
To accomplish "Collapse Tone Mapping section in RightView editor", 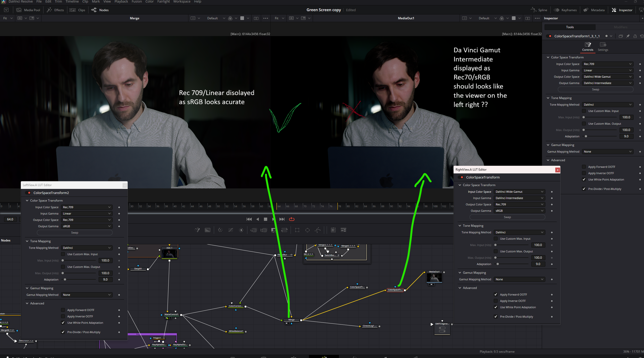I will [x=460, y=226].
